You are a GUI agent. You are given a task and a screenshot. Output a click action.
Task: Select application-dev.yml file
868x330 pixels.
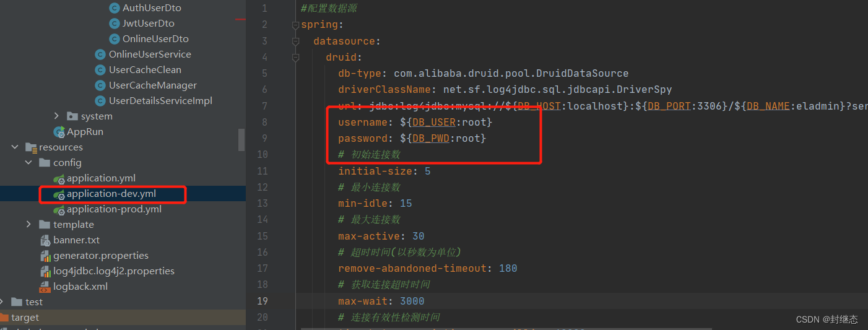click(x=111, y=194)
